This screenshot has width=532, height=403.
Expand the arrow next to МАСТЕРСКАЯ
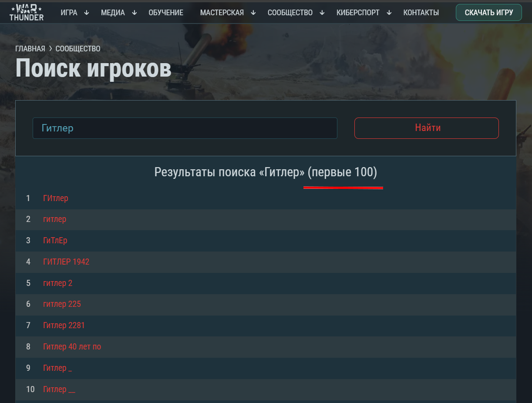(253, 13)
